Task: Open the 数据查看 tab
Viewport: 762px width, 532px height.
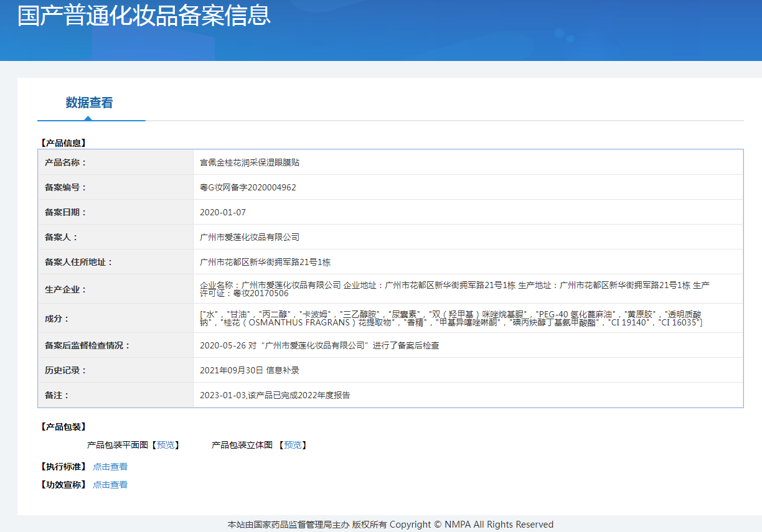Action: [90, 103]
